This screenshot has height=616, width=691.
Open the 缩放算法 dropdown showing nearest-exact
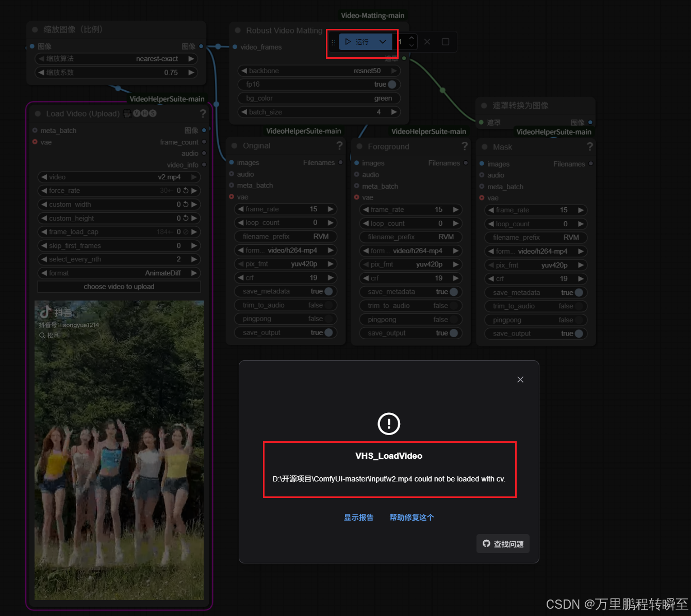click(x=116, y=59)
